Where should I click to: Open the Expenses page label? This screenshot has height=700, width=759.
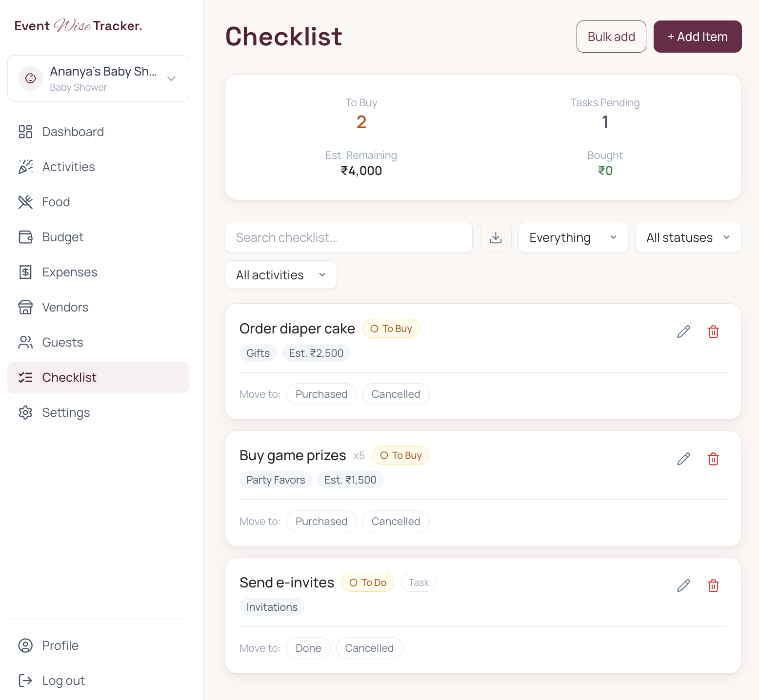pyautogui.click(x=70, y=272)
